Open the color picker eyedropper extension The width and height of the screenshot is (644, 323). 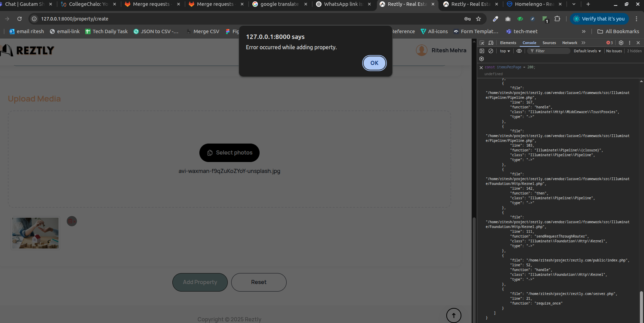click(495, 19)
